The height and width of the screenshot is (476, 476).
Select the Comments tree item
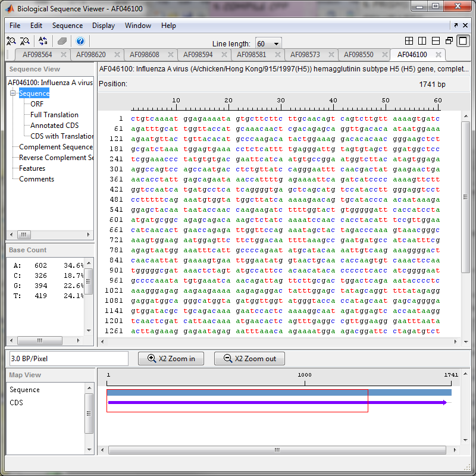click(x=36, y=179)
